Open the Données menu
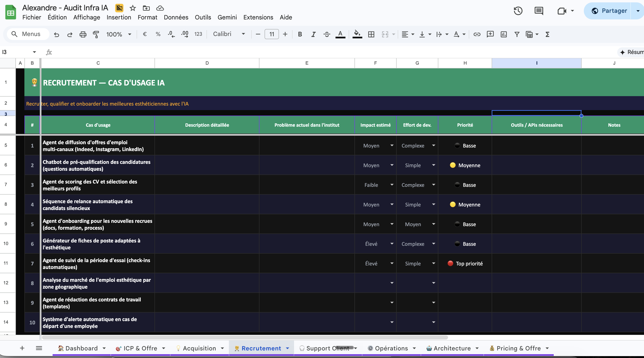Viewport: 644px width, 358px height. (x=176, y=17)
